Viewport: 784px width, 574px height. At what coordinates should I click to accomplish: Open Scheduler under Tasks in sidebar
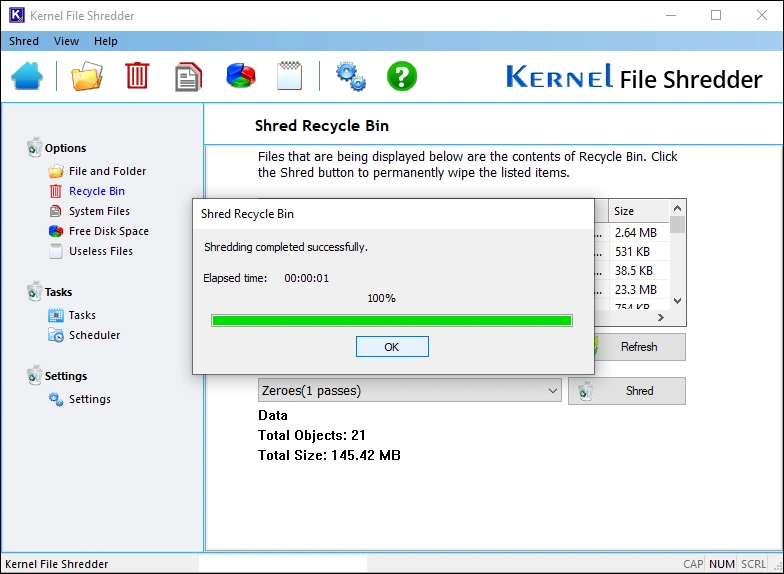coord(94,335)
